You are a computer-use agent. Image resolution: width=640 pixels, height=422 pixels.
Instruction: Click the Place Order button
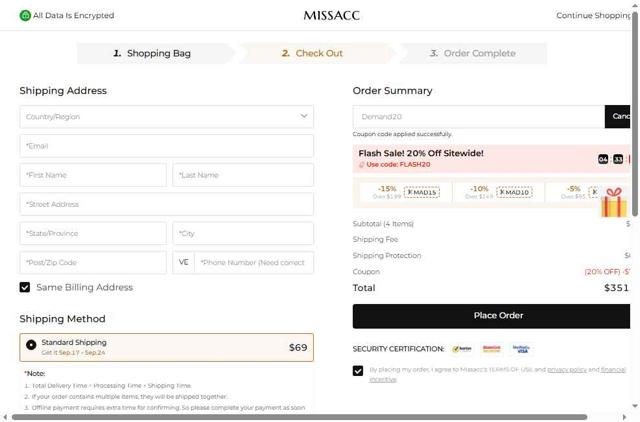pos(491,316)
